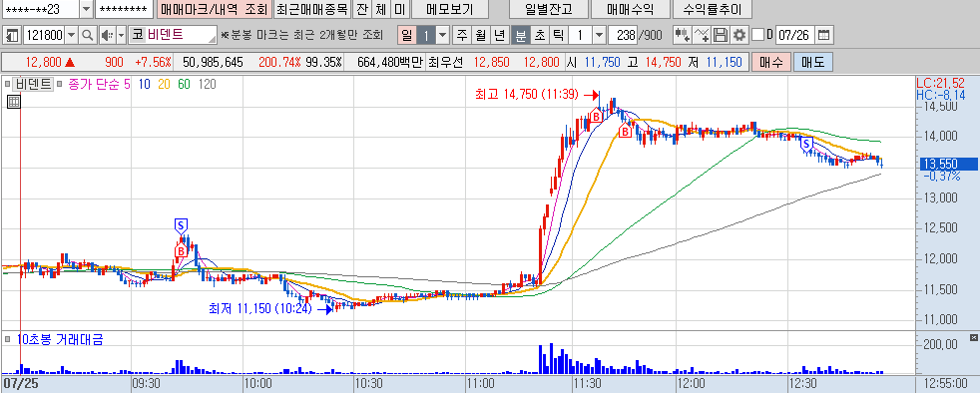Click the 최고 14,750 (11:39) annotation

click(x=528, y=95)
